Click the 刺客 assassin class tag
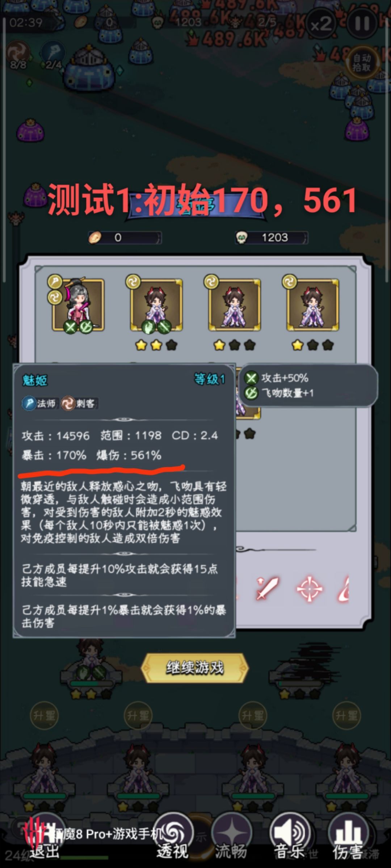This screenshot has width=391, height=868. point(79,403)
